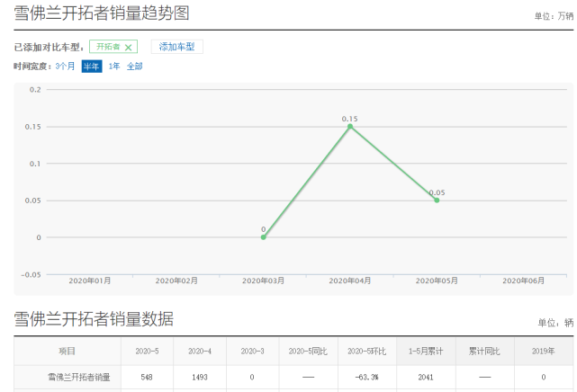577x392 pixels.
Task: Click the 2020-4 column header
Action: click(x=200, y=352)
